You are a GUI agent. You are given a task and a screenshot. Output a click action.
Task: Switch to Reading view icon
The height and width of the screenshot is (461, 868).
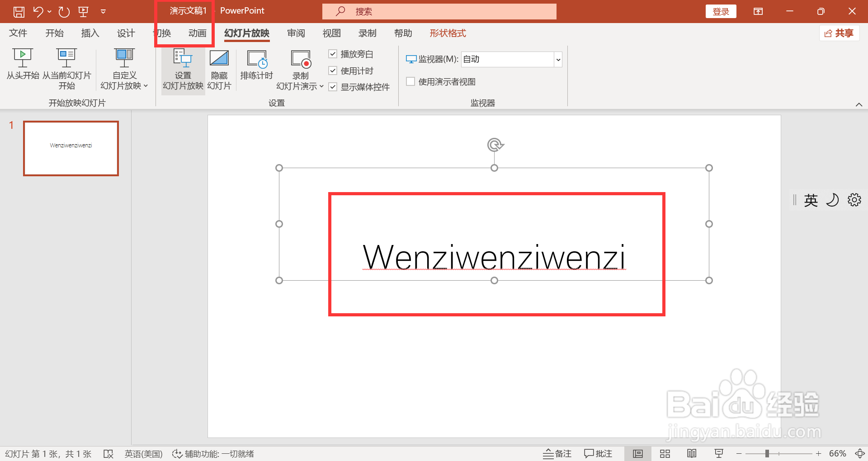[692, 454]
